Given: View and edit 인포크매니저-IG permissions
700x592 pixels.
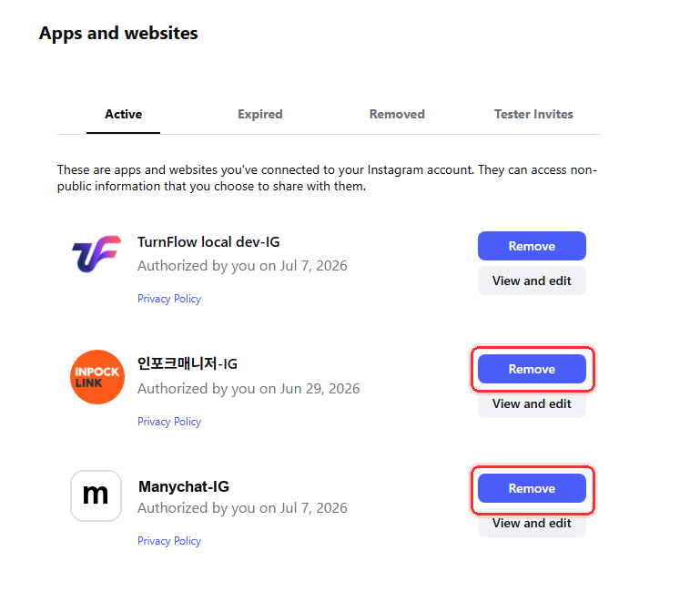Looking at the screenshot, I should [532, 404].
